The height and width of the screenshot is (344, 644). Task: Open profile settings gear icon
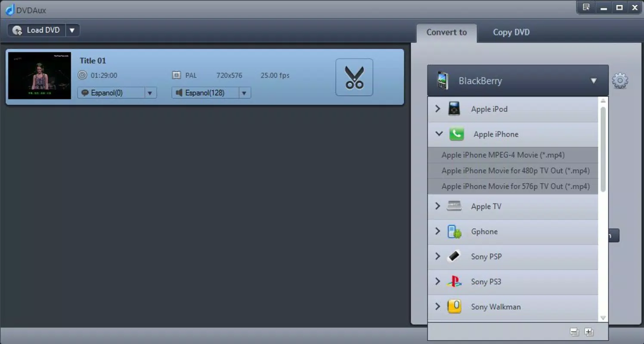pos(620,80)
